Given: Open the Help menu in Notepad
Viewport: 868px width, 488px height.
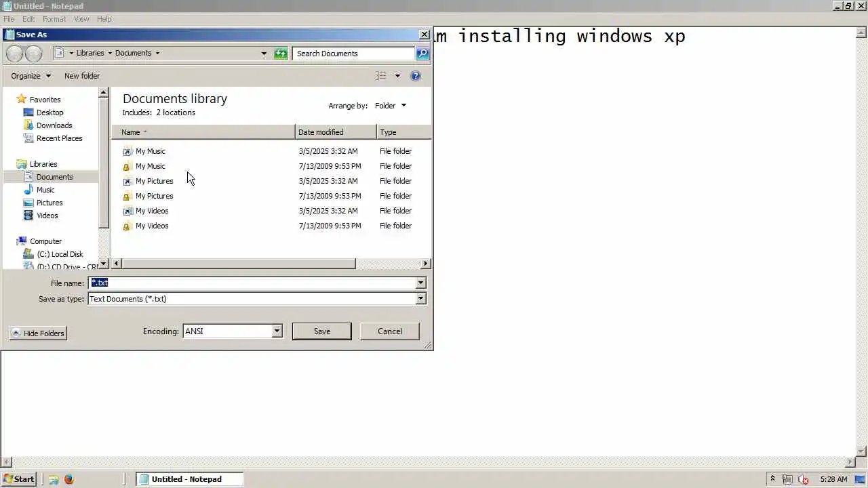Looking at the screenshot, I should click(x=104, y=19).
